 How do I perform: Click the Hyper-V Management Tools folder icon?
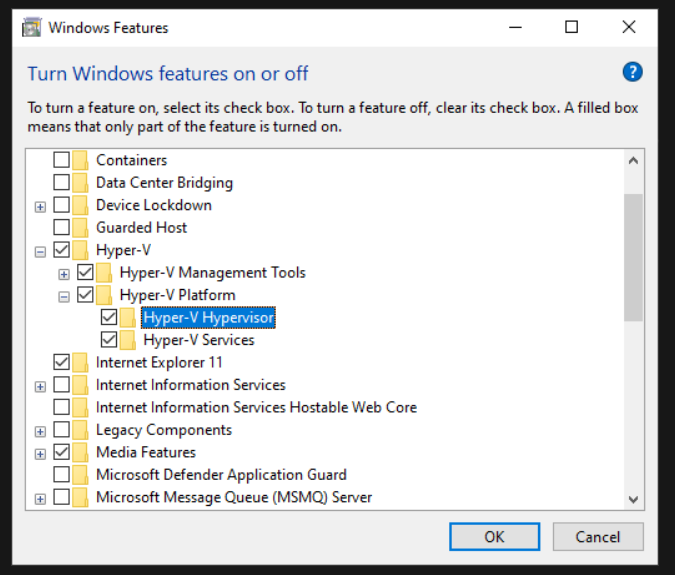(x=104, y=272)
